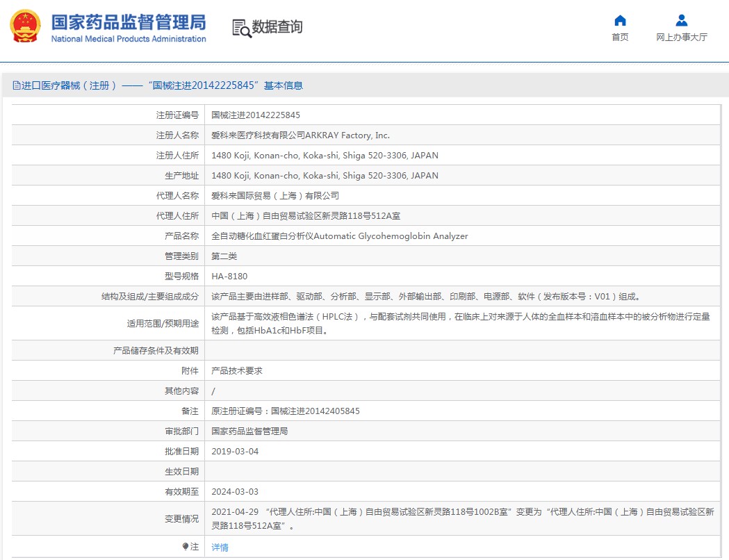The image size is (729, 560).
Task: Click the 生效日期 label
Action: [181, 471]
